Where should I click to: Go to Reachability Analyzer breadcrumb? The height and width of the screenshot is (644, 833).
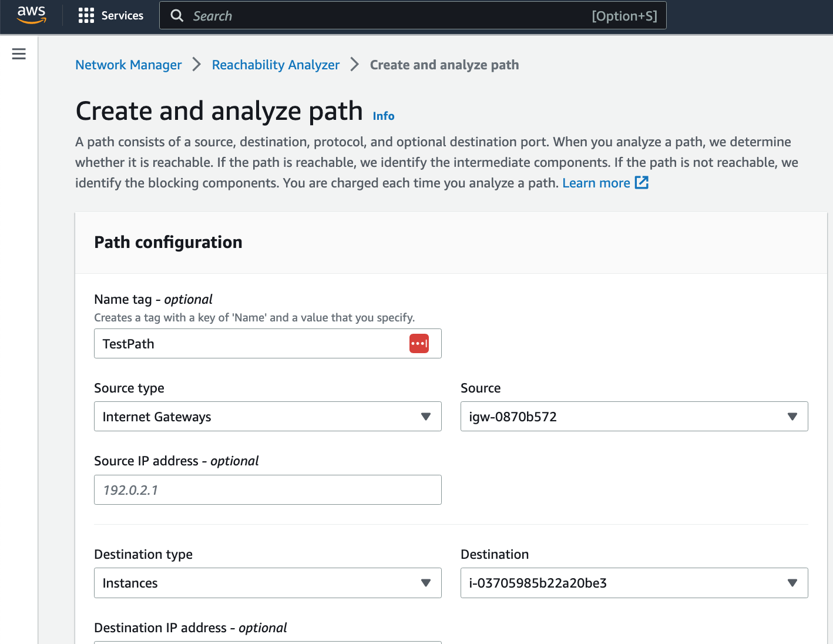(276, 65)
